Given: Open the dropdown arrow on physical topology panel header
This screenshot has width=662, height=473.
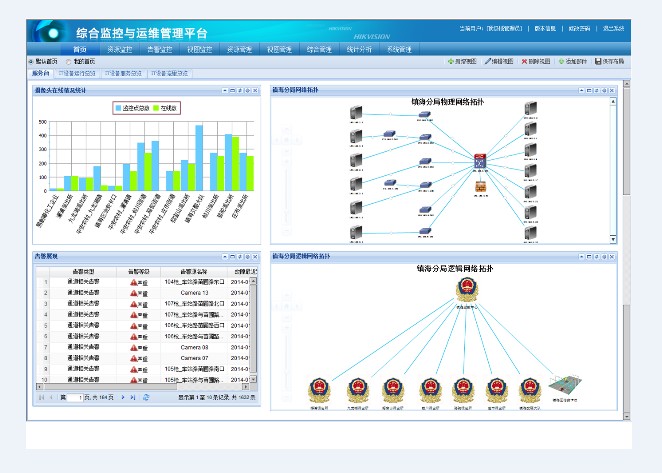Looking at the screenshot, I should tap(582, 90).
